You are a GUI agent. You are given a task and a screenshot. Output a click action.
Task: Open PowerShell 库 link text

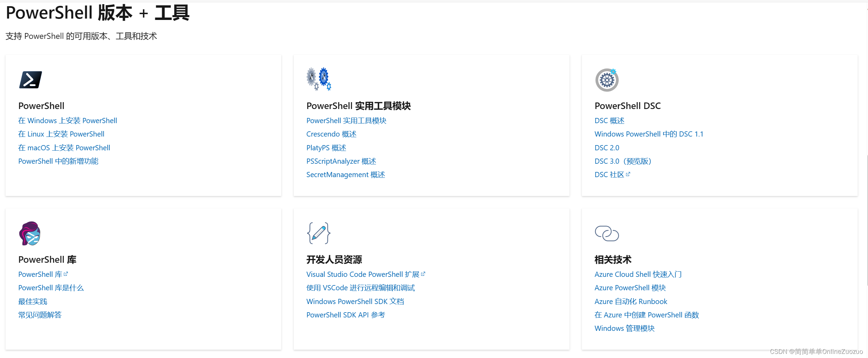(40, 274)
